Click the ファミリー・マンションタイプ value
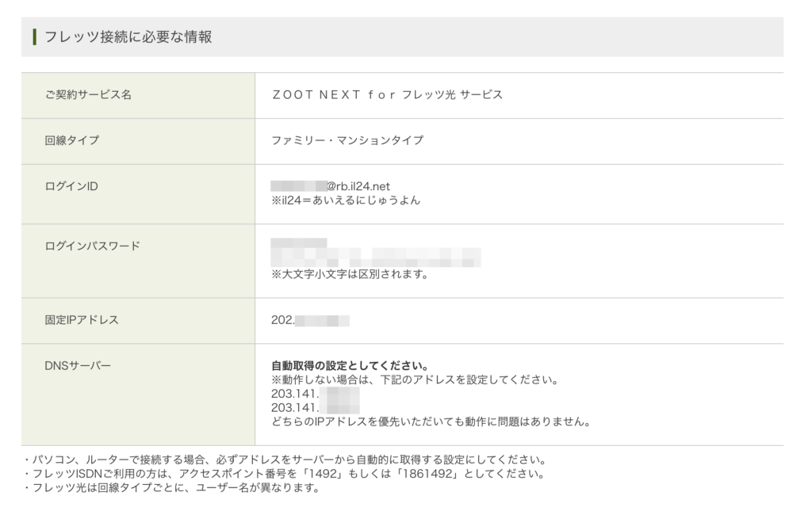Image resolution: width=812 pixels, height=515 pixels. pyautogui.click(x=347, y=140)
